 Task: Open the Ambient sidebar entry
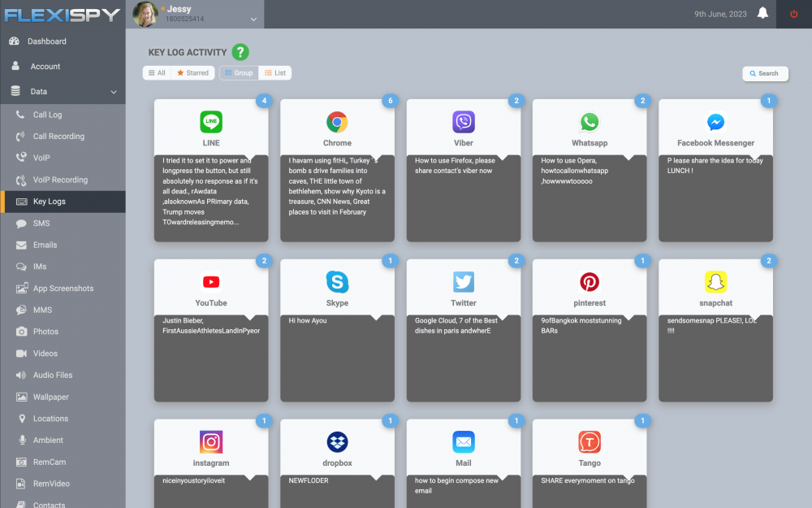pos(63,440)
